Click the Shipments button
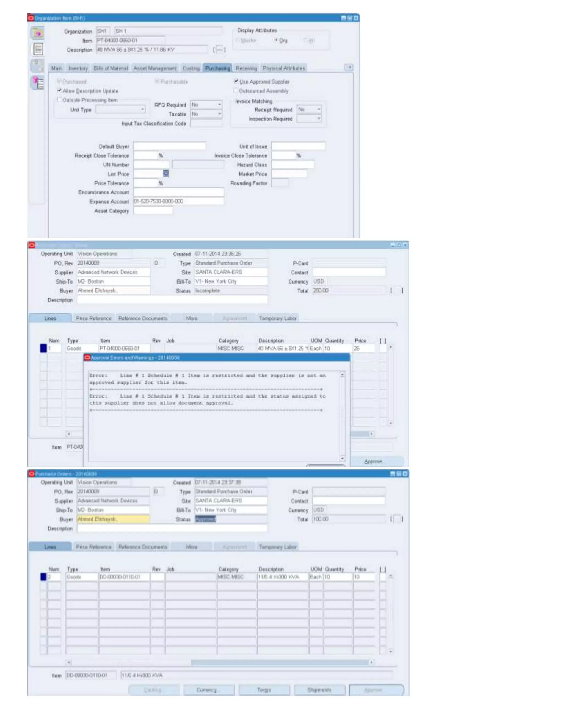 pyautogui.click(x=319, y=690)
